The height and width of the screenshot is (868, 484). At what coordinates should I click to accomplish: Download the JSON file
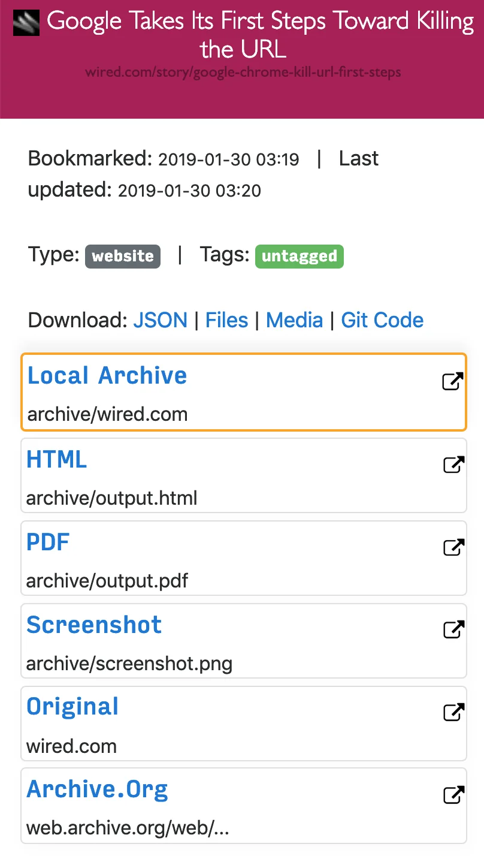[x=160, y=320]
